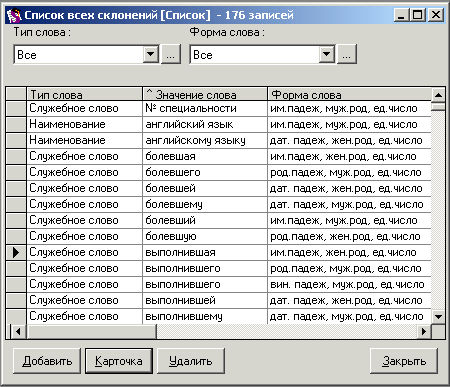Open the 'Форма слова' dropdown arrow
The height and width of the screenshot is (387, 450).
coord(327,54)
